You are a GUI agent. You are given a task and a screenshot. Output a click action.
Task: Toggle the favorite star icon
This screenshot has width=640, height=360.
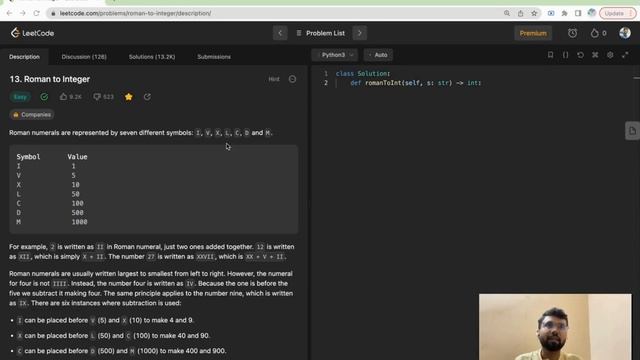point(129,97)
